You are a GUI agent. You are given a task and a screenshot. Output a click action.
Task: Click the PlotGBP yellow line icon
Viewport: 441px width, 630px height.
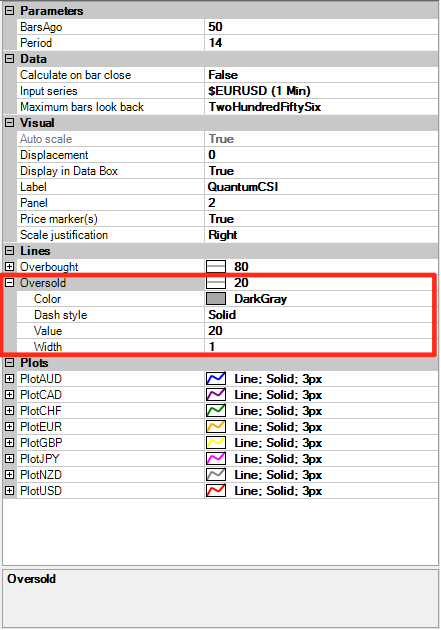[x=216, y=443]
